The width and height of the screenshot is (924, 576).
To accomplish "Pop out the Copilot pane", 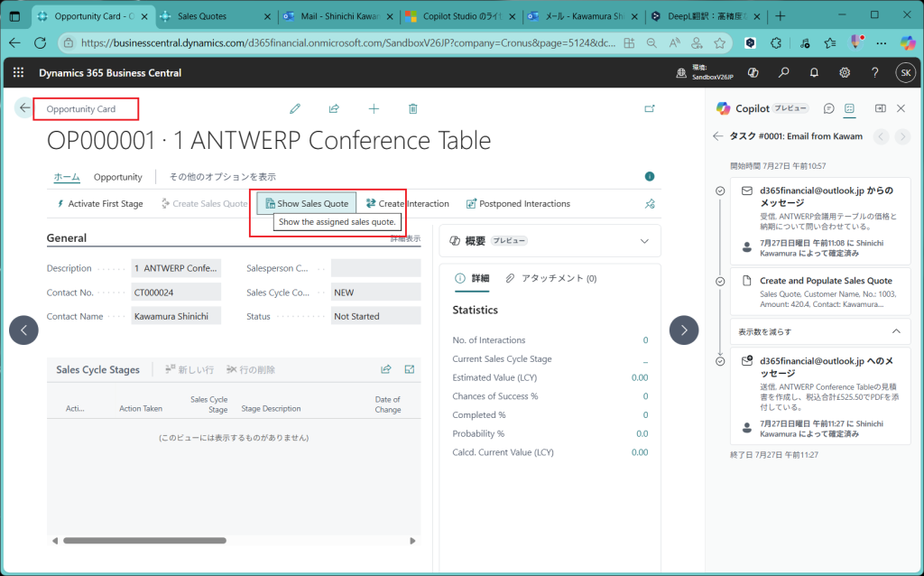I will [x=881, y=108].
